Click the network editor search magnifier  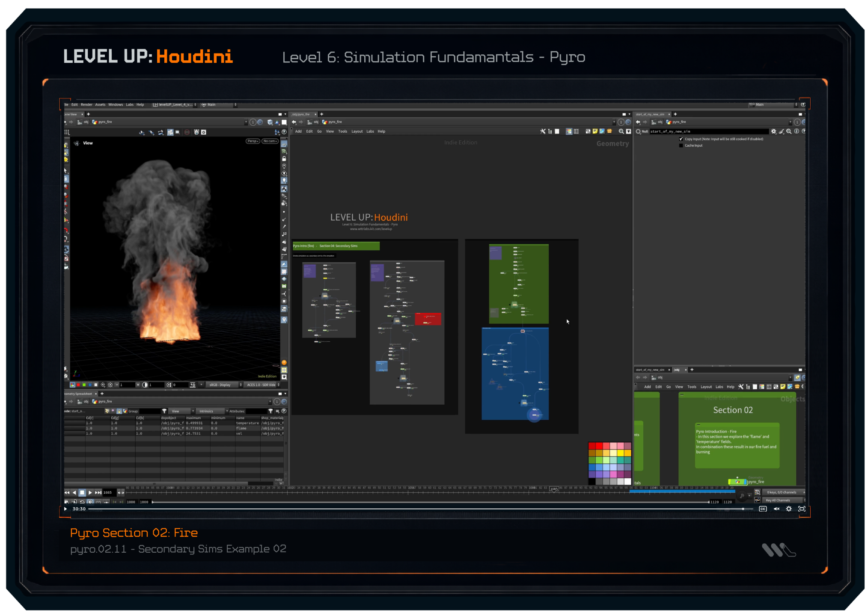coord(621,131)
